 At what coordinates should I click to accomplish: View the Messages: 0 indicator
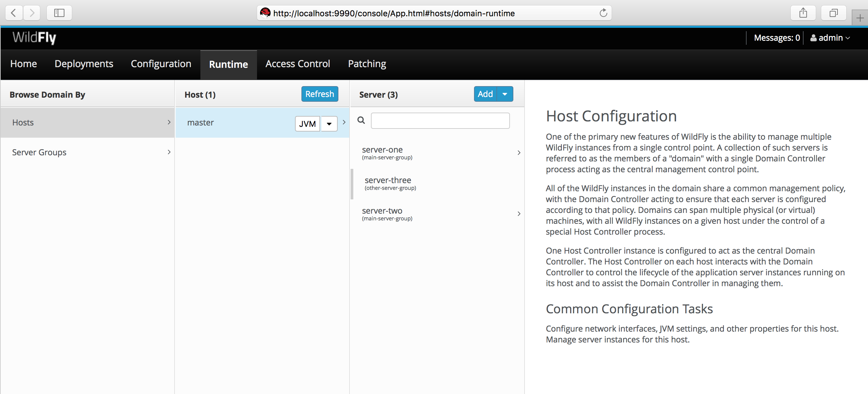(777, 38)
